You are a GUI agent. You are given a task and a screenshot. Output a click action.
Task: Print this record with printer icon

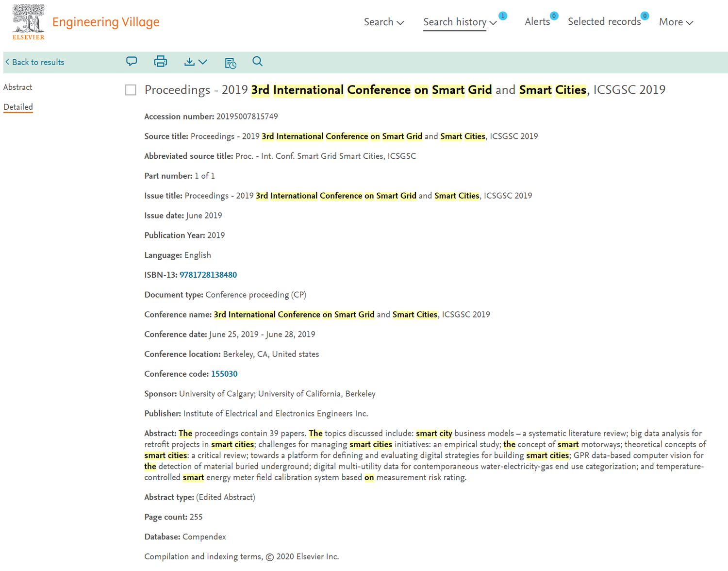[x=161, y=61]
